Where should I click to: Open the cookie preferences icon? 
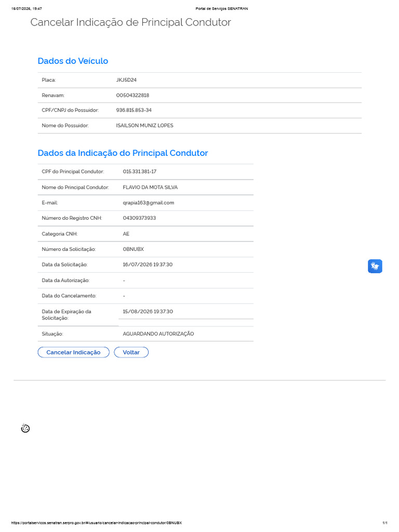tap(25, 428)
